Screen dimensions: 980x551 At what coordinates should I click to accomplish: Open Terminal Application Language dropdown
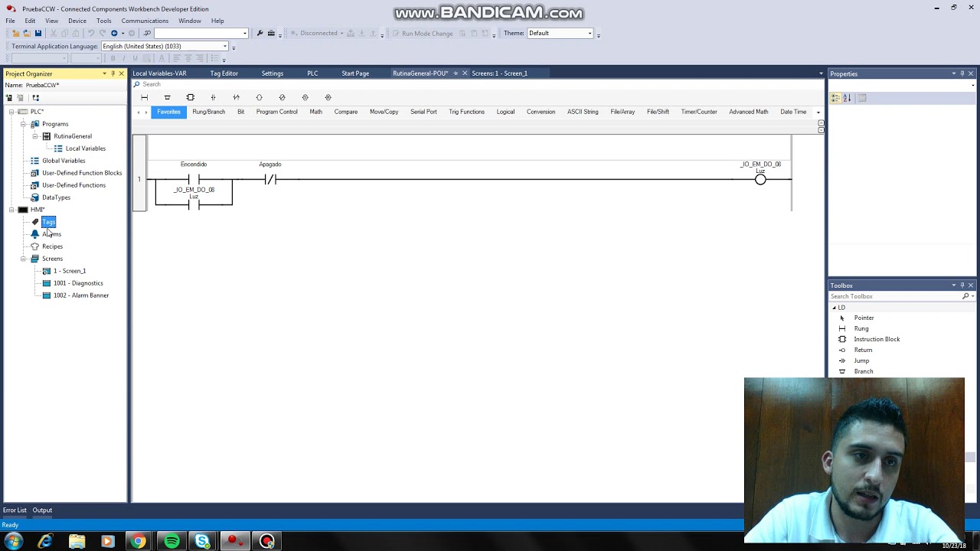[x=225, y=47]
